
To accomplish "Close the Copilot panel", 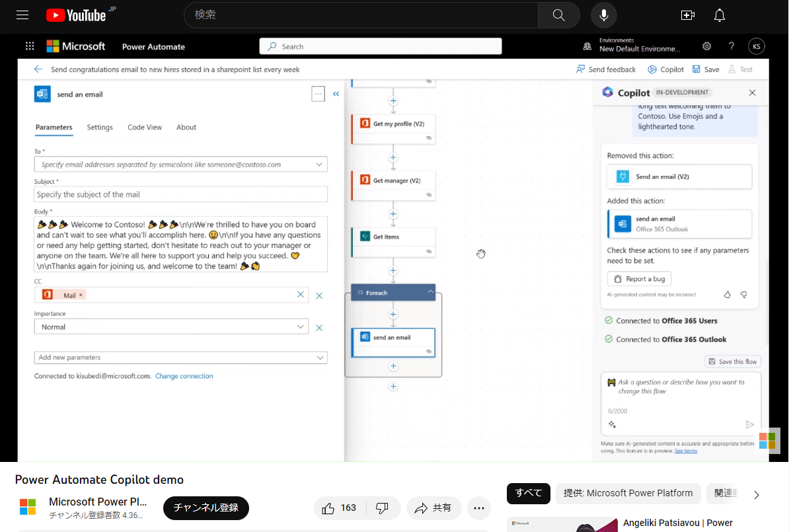I will (752, 93).
